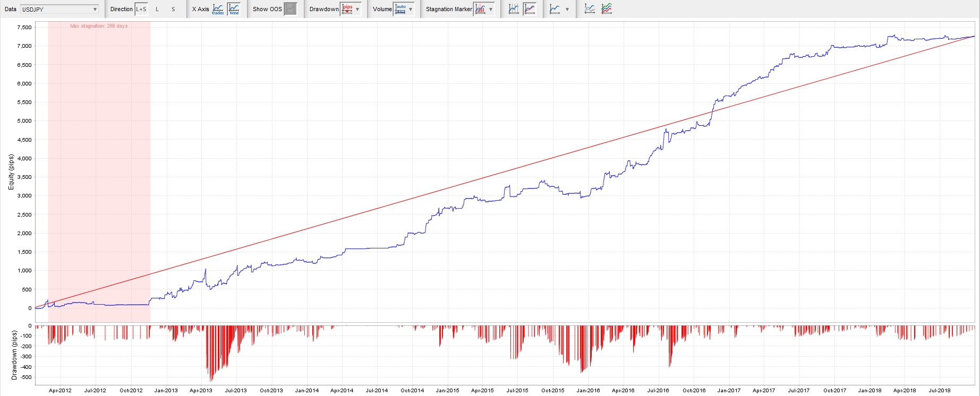This screenshot has height=396, width=980.
Task: Click the multi-colored lines chart icon
Action: [607, 9]
